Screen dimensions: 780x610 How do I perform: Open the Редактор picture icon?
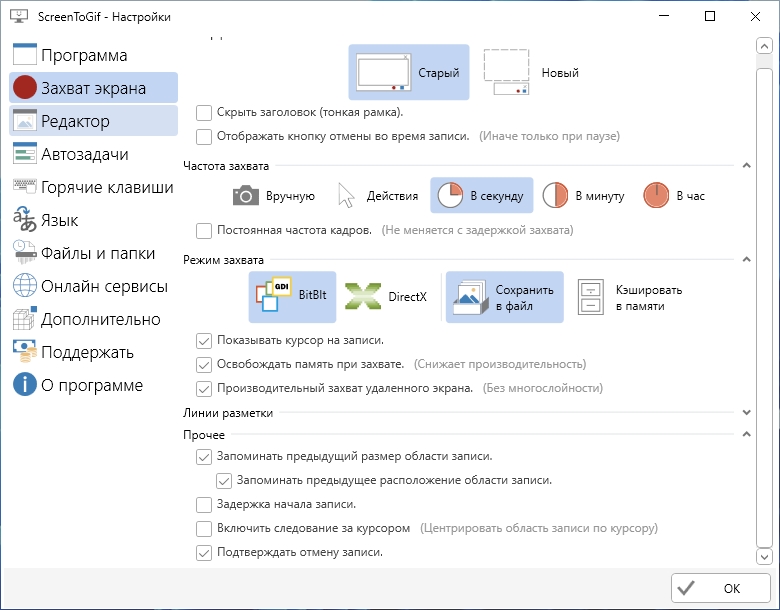[25, 120]
